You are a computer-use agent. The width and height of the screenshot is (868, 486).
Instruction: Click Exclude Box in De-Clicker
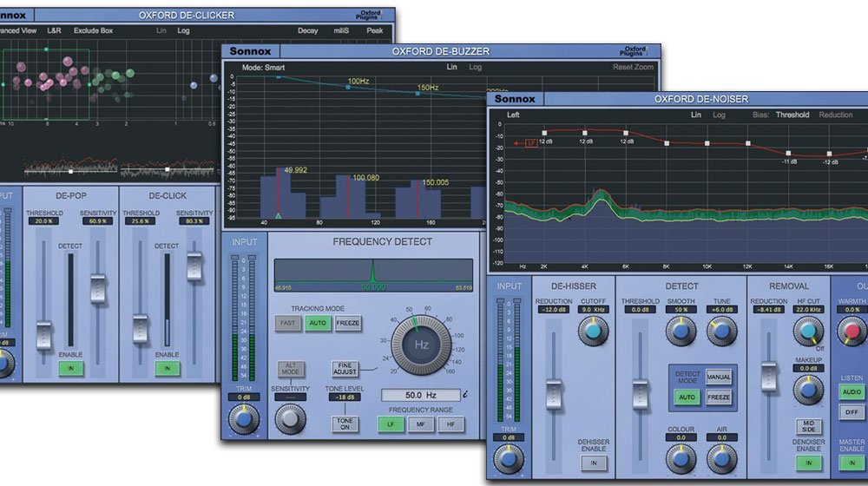tap(93, 30)
